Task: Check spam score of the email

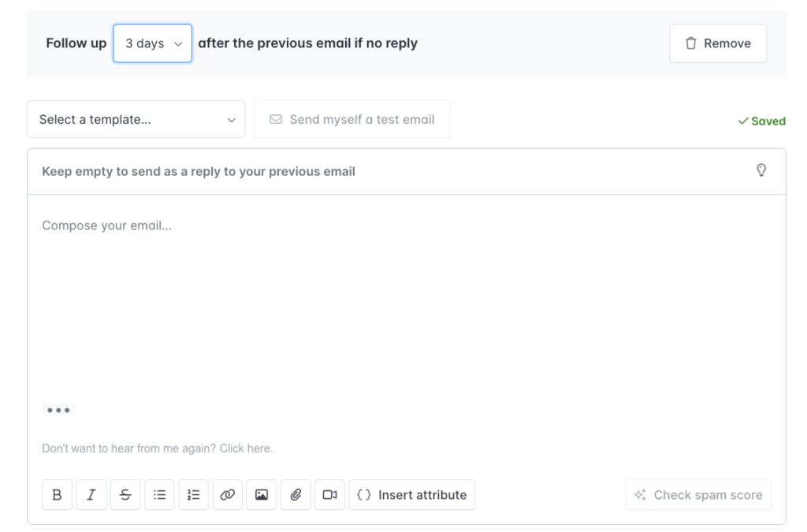Action: 697,494
